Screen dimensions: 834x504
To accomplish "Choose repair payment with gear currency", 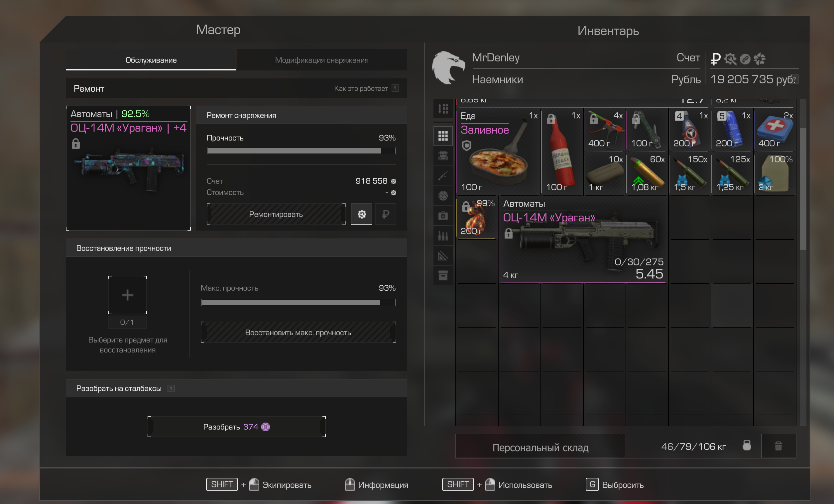I will (362, 214).
